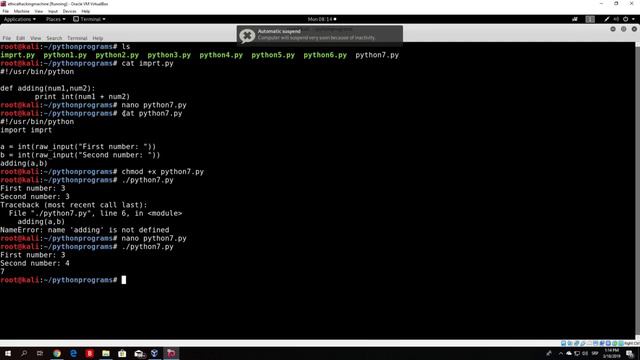
Task: Click python7.py in the ls output
Action: [377, 55]
